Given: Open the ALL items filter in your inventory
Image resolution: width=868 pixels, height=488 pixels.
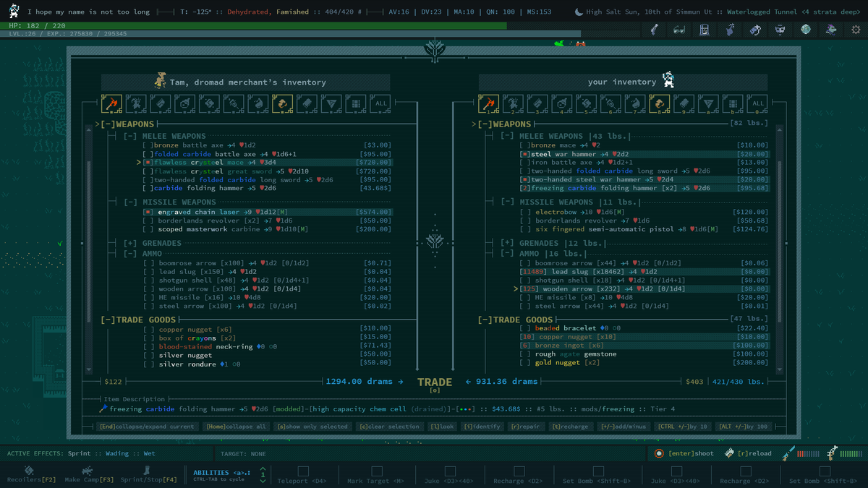Looking at the screenshot, I should coord(757,103).
